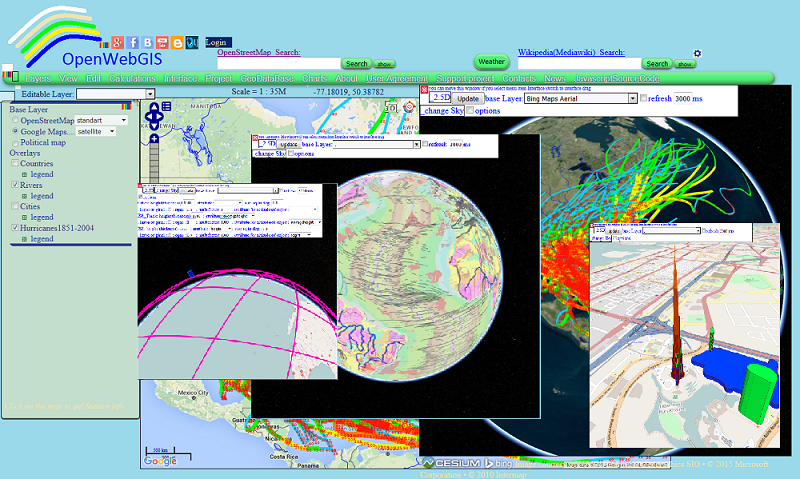
Task: Click the OpenStreetMap search input field
Action: coord(279,63)
